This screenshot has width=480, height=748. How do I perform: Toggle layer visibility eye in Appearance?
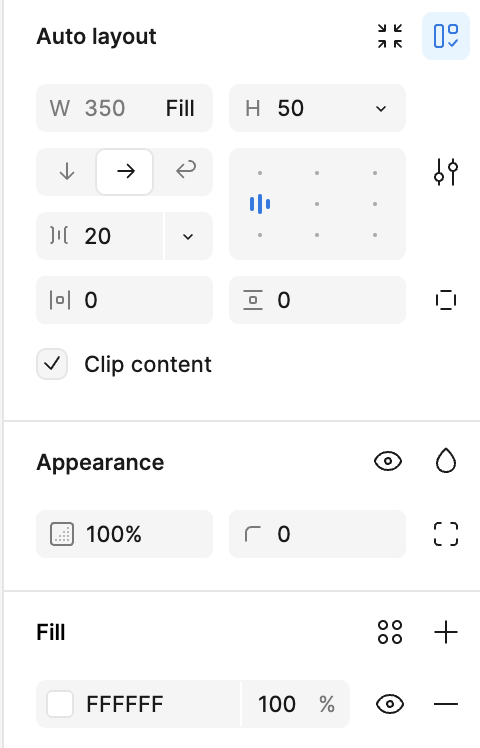coord(388,461)
